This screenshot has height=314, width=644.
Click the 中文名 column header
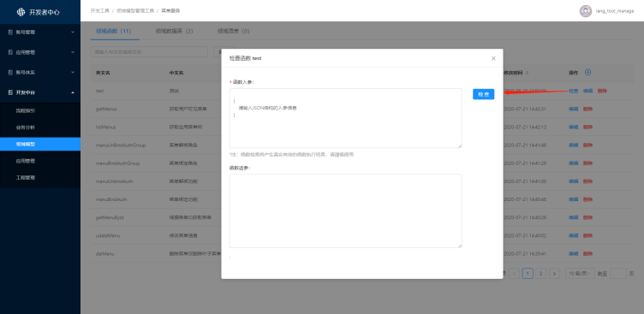pos(176,73)
